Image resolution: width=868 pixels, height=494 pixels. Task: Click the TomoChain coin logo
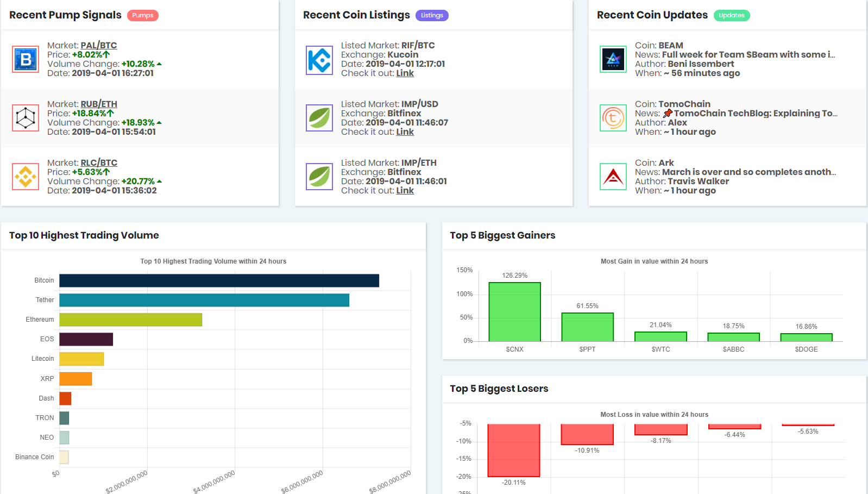[613, 118]
